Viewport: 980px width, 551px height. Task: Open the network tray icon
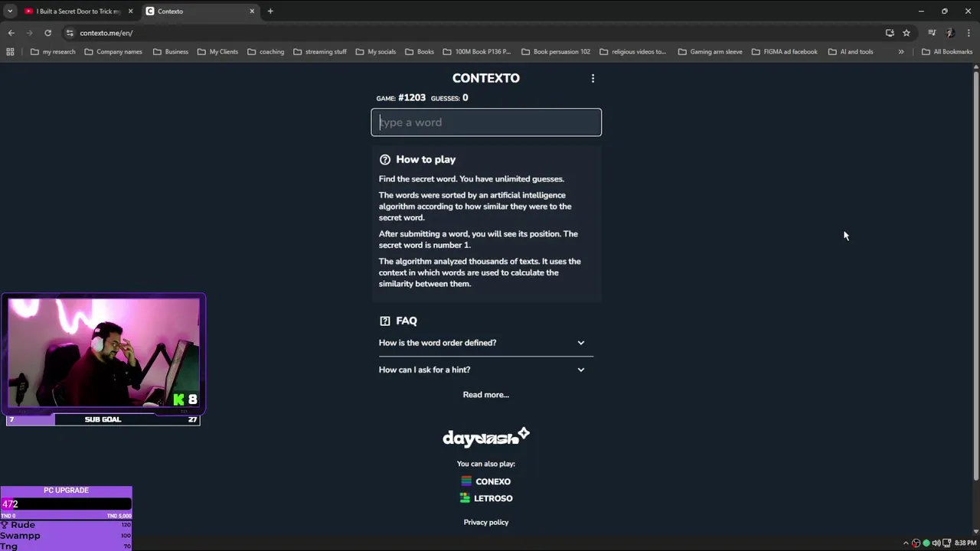(x=946, y=543)
